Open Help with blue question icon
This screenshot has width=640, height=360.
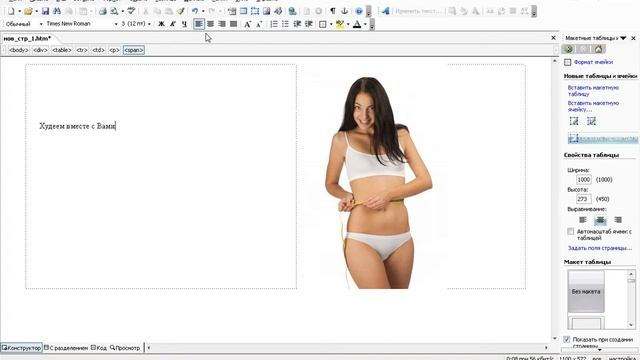pyautogui.click(x=359, y=11)
